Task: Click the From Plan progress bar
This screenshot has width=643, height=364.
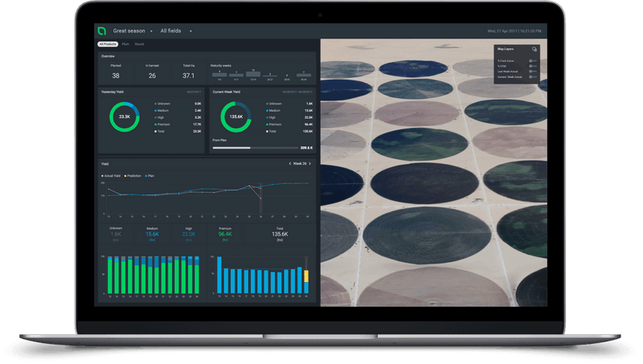Action: pyautogui.click(x=253, y=148)
